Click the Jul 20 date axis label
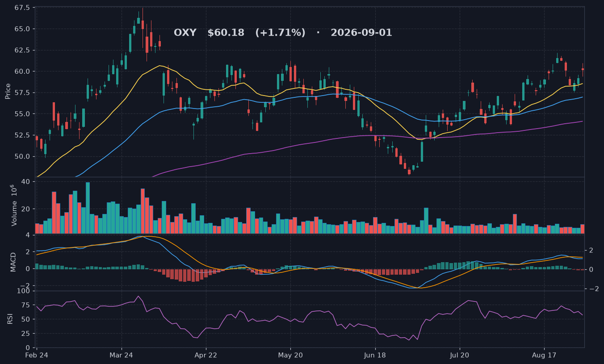Viewport: 604px width, 364px height. point(460,356)
